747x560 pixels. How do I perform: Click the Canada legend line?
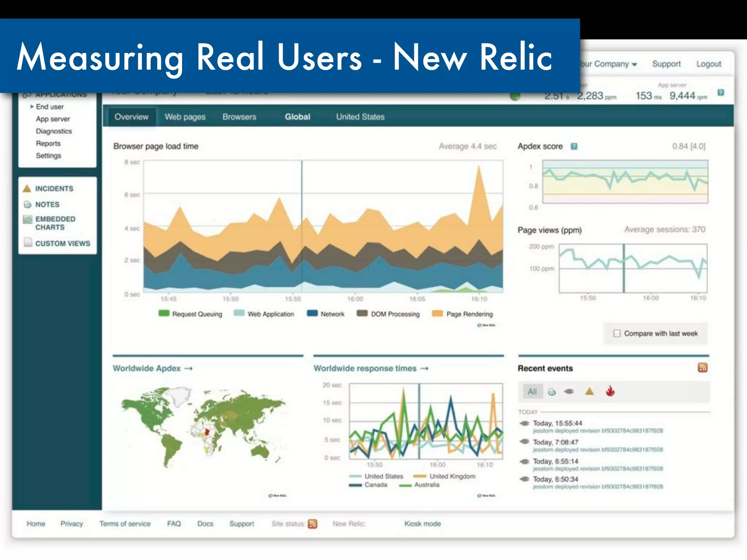coord(355,485)
